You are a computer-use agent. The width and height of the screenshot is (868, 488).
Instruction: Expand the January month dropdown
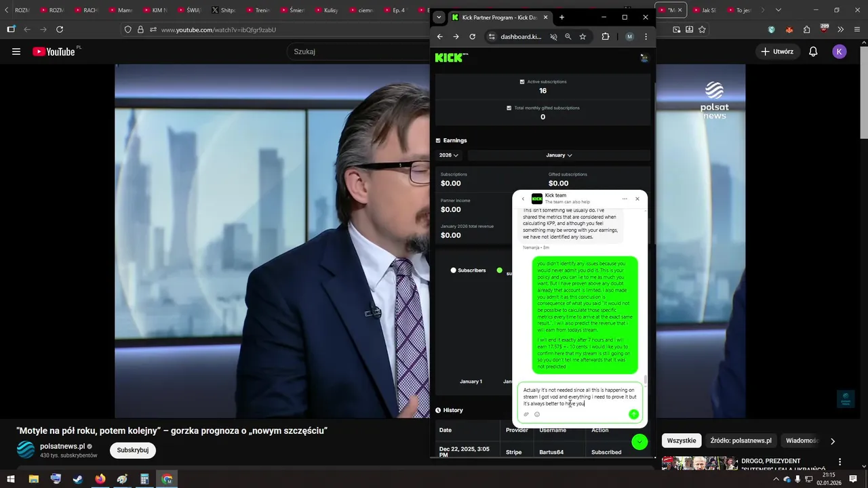(559, 155)
